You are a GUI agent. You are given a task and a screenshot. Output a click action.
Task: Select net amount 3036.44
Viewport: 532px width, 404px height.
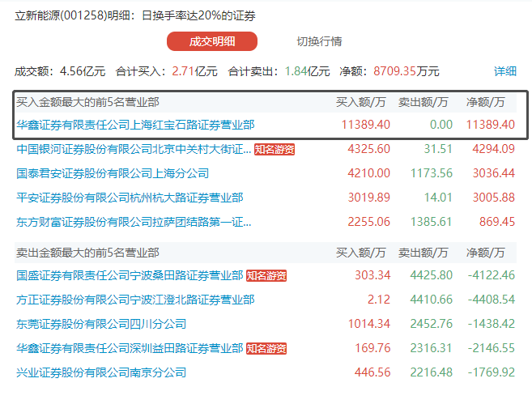tap(494, 173)
